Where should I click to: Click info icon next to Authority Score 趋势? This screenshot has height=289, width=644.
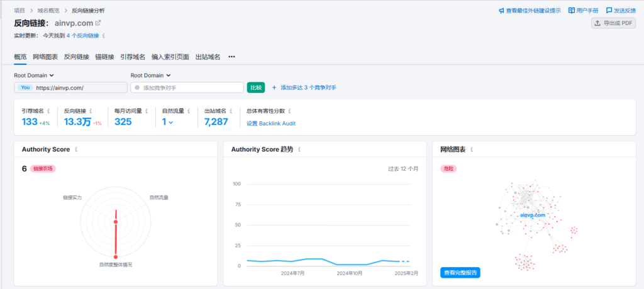(x=299, y=150)
